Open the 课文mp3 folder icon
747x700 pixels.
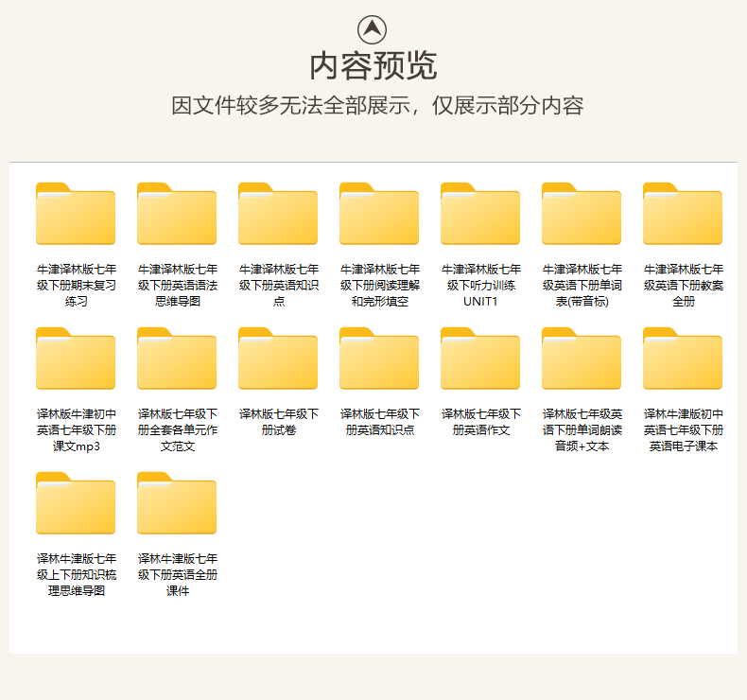click(x=76, y=359)
